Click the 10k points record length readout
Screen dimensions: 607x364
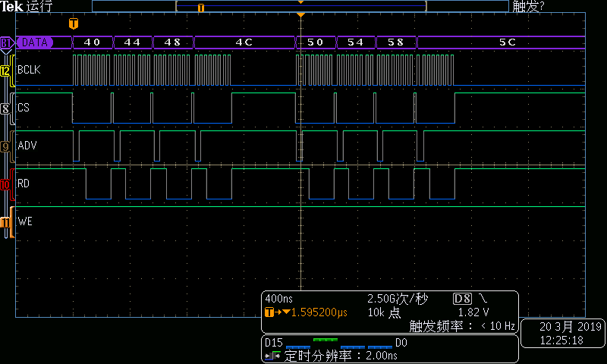point(385,312)
